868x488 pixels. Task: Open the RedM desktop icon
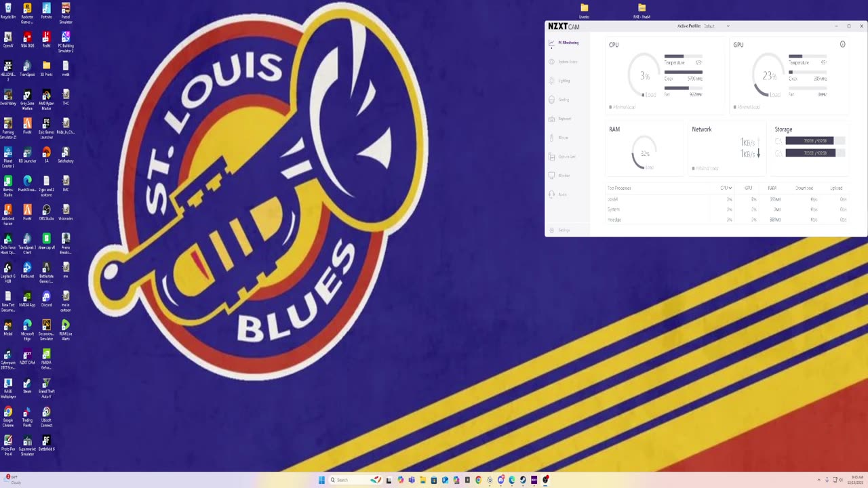[46, 40]
